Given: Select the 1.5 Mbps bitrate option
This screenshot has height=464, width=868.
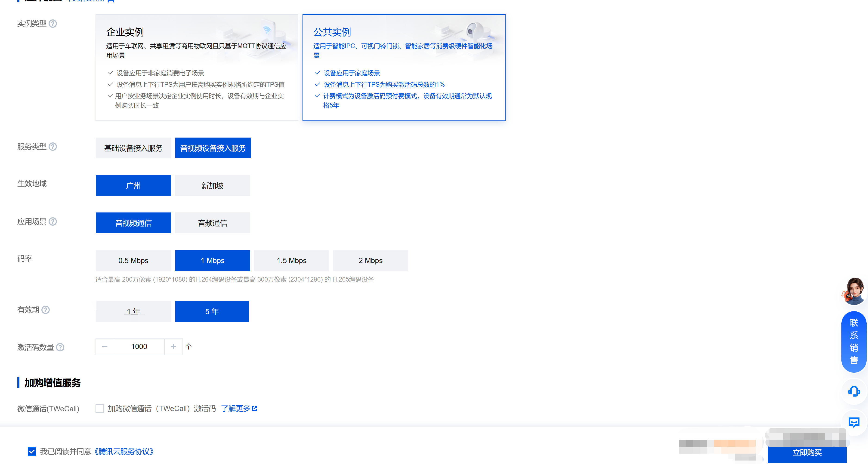Looking at the screenshot, I should click(x=291, y=260).
